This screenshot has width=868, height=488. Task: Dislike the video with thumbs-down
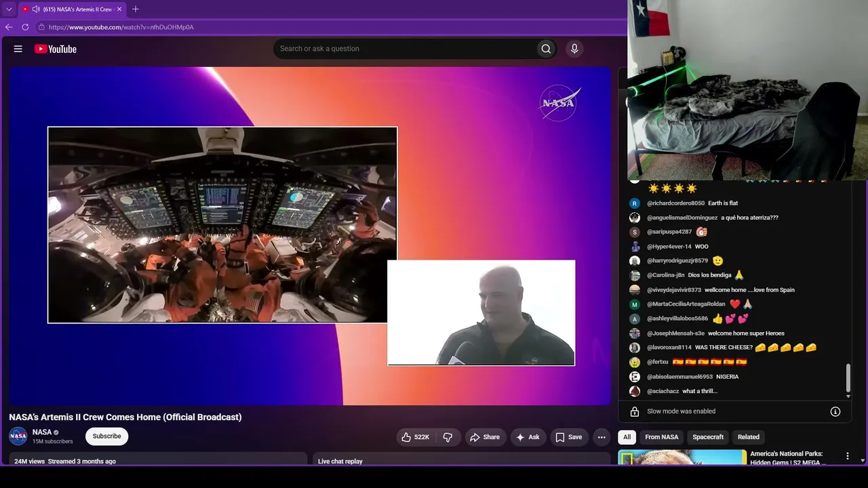pyautogui.click(x=448, y=437)
